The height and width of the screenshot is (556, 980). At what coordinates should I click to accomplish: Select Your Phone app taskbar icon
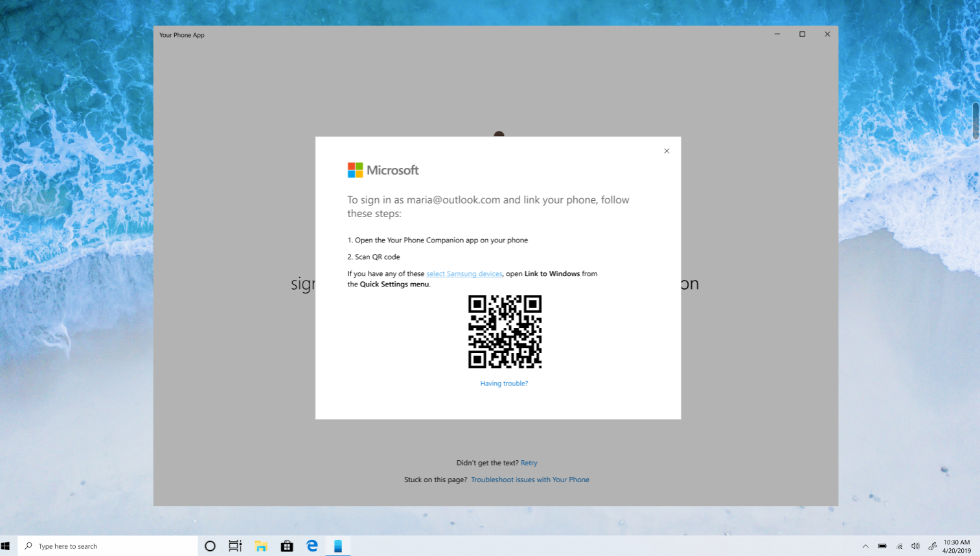click(x=337, y=546)
